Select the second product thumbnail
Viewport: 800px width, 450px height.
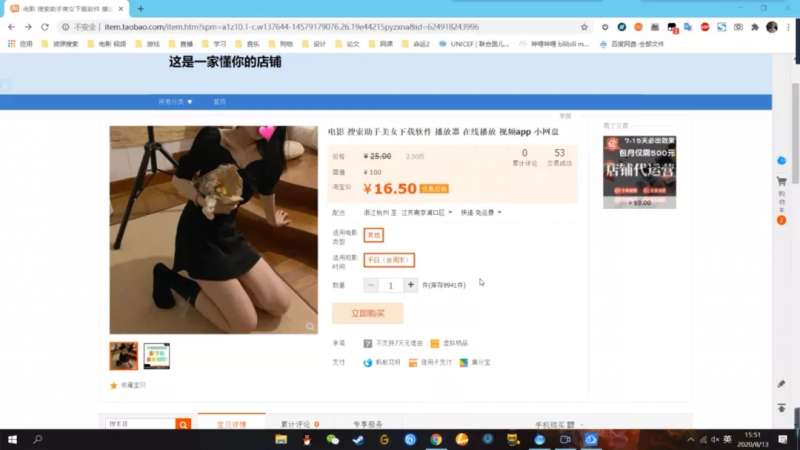(157, 356)
